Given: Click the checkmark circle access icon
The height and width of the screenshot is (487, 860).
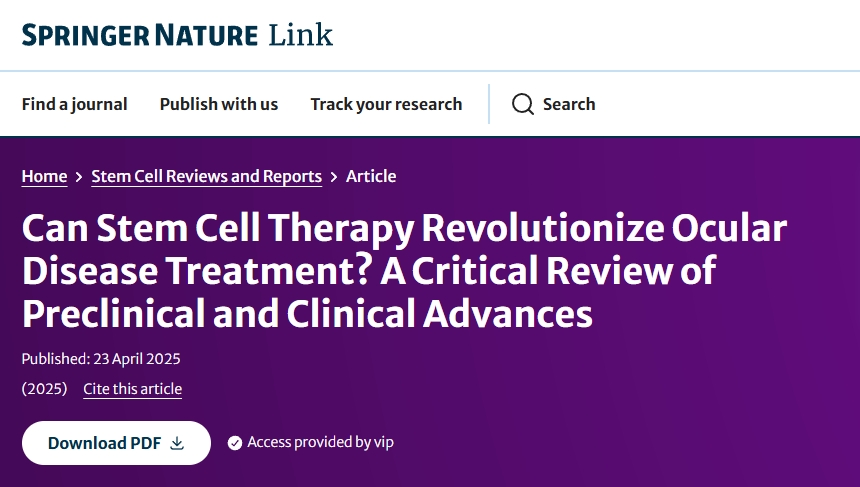Looking at the screenshot, I should (x=235, y=443).
